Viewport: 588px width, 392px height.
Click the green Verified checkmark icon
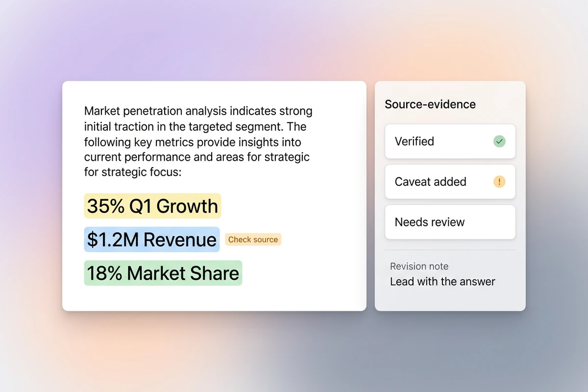click(499, 142)
